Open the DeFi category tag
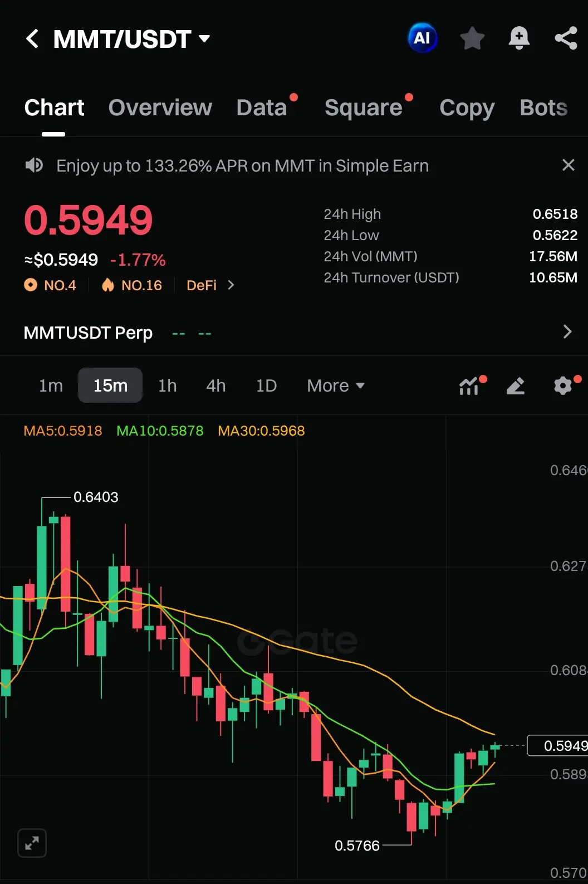The width and height of the screenshot is (588, 884). coord(202,285)
